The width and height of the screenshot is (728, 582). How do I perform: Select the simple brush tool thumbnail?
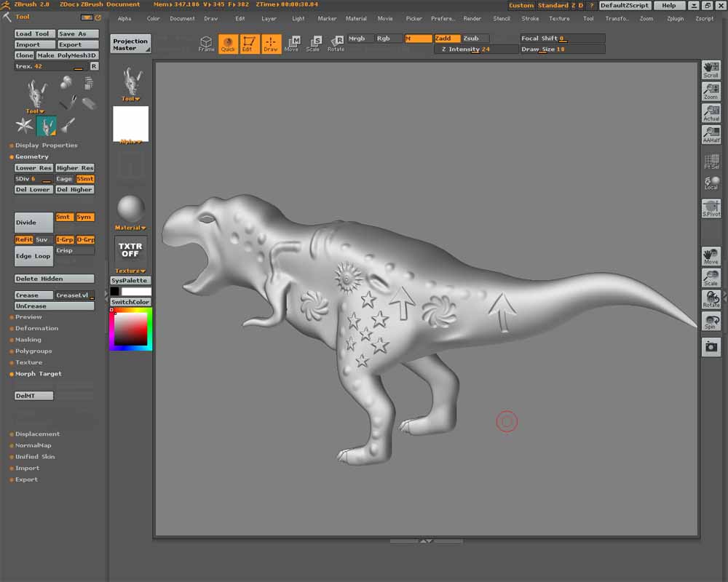point(68,125)
